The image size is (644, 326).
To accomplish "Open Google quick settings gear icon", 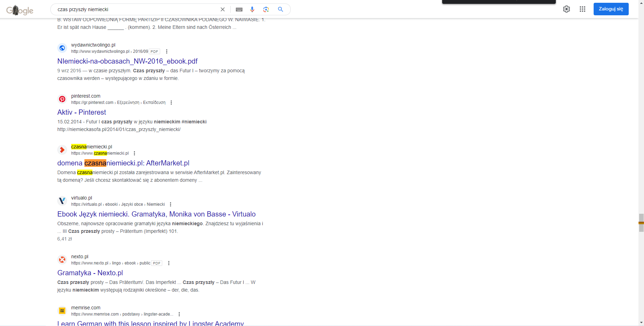I will pos(567,9).
